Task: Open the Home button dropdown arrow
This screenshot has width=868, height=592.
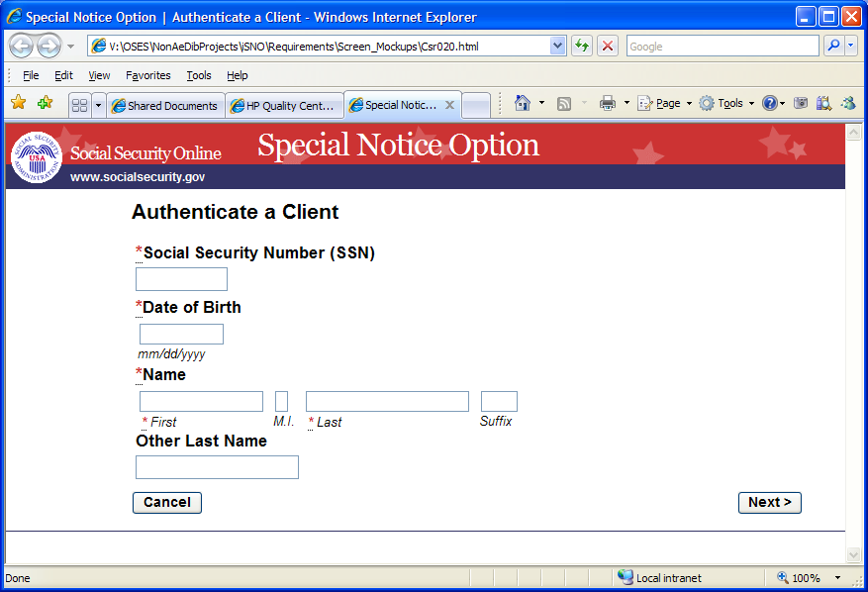Action: click(542, 103)
